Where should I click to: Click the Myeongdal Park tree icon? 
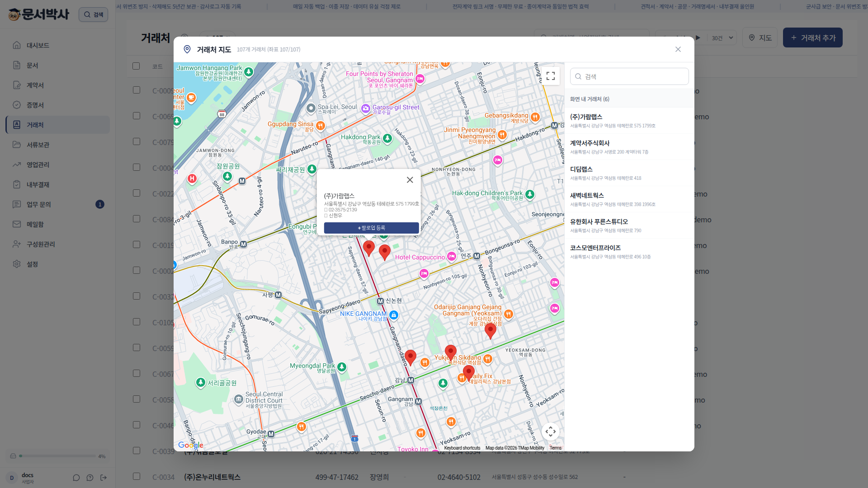[x=342, y=367]
